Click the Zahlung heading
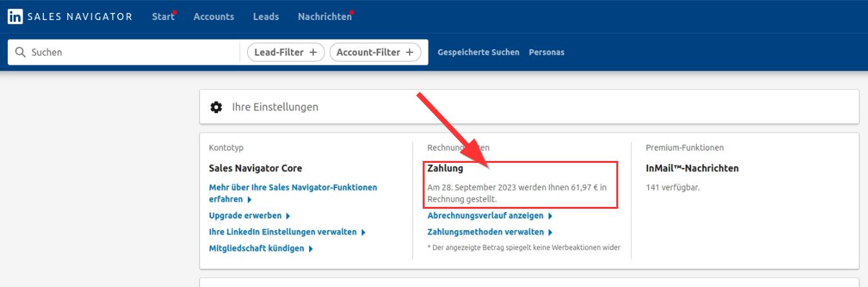This screenshot has height=287, width=868. tap(445, 168)
